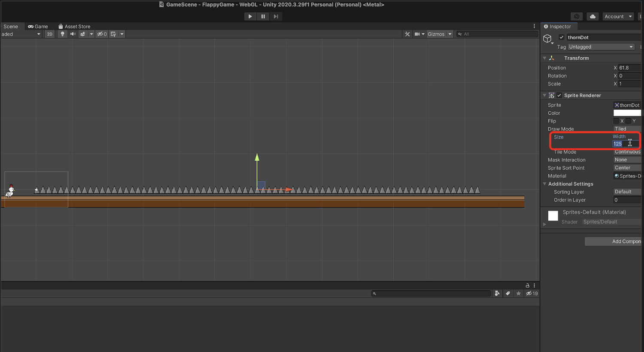This screenshot has height=352, width=644.
Task: Toggle the Project panel lock icon
Action: tap(527, 285)
